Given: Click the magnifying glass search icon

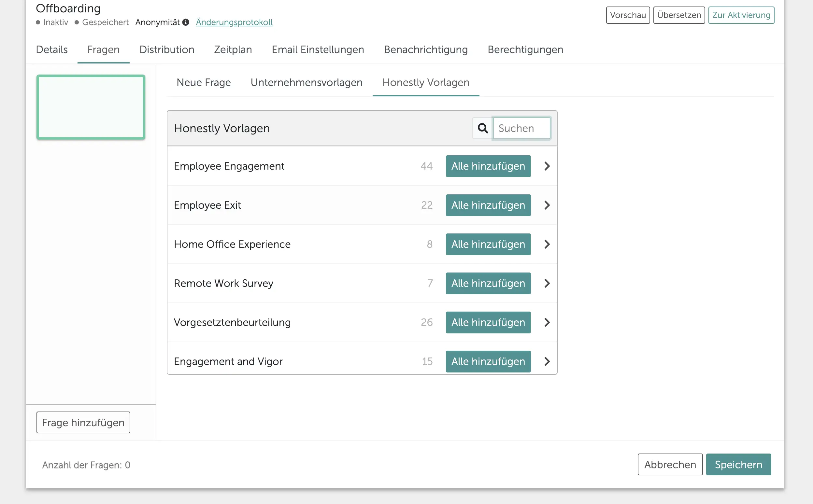Looking at the screenshot, I should [x=482, y=128].
